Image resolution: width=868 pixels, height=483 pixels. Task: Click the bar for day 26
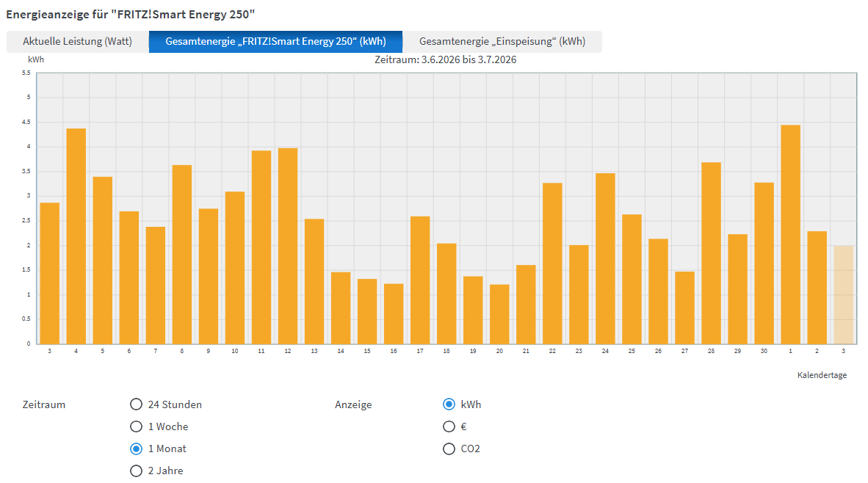(658, 291)
